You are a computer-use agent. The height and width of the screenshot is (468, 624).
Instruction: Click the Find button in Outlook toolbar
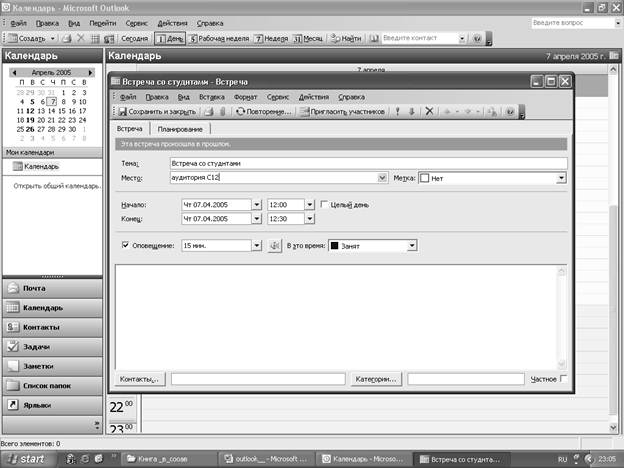coord(346,38)
